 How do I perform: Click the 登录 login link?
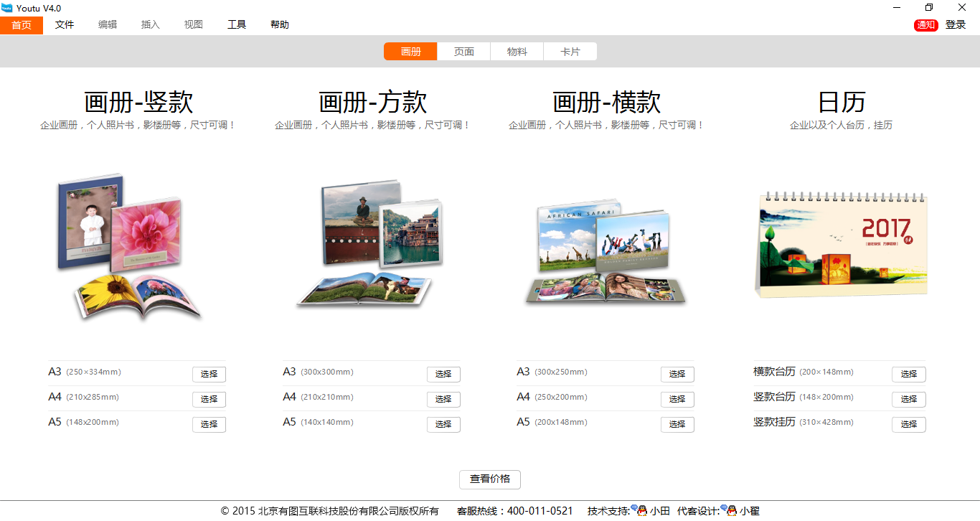point(956,24)
